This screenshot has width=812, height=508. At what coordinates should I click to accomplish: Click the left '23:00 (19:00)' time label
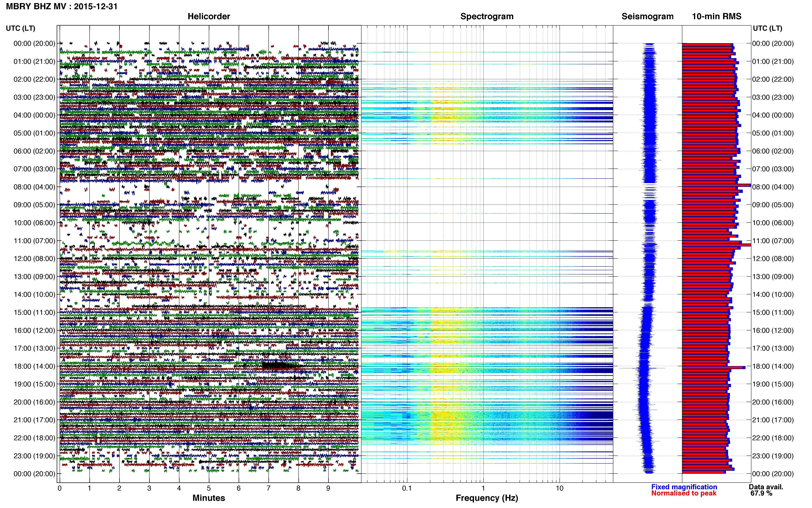[x=34, y=456]
